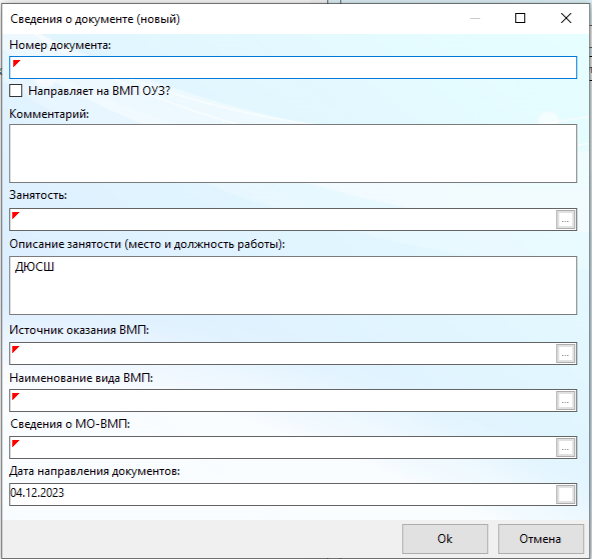This screenshot has width=592, height=559.
Task: Close the Сведения о документе dialog
Action: (566, 18)
